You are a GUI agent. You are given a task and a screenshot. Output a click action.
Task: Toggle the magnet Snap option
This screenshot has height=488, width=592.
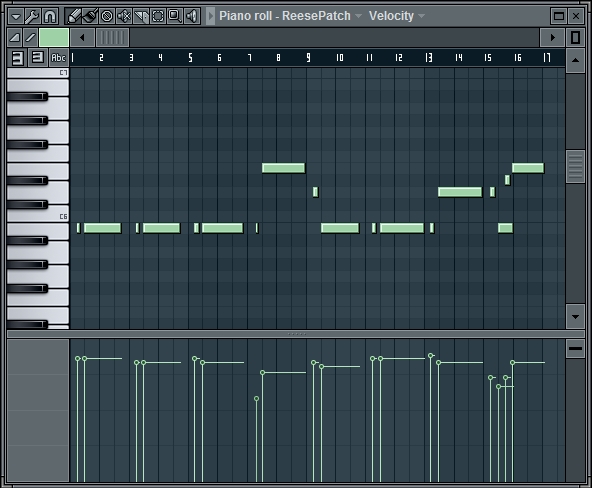(x=50, y=16)
